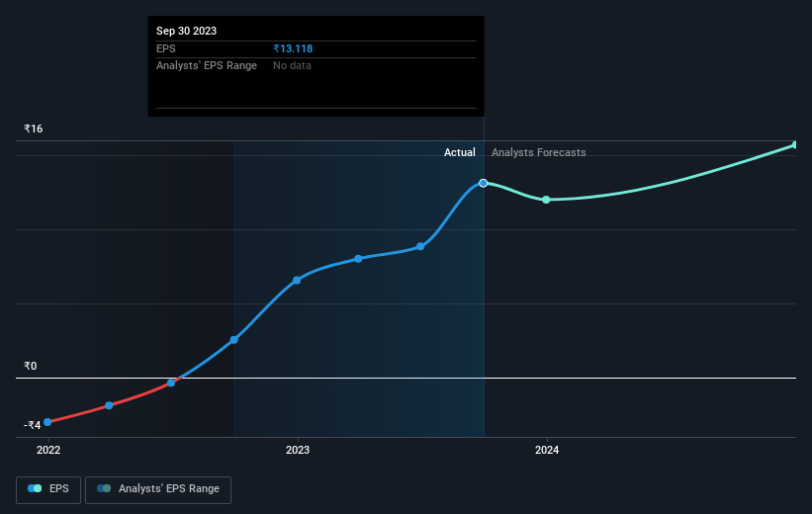This screenshot has width=812, height=514.
Task: Click the first 2022 EPS data point
Action: pos(47,422)
